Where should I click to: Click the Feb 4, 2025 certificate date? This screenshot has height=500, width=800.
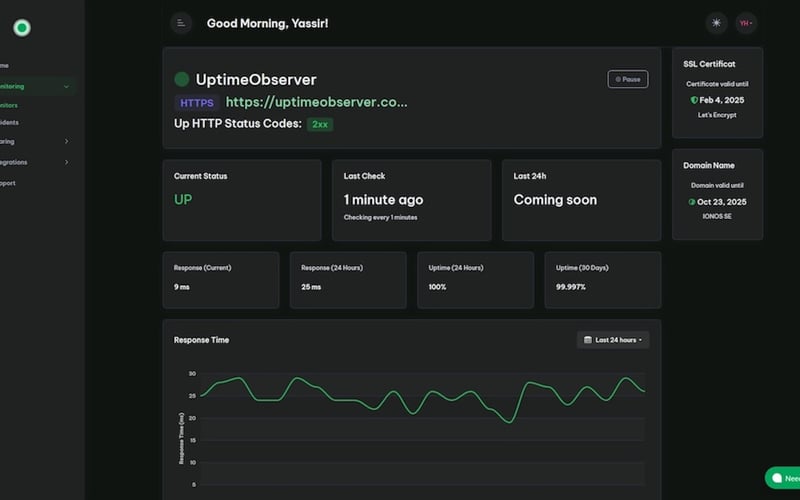(x=721, y=100)
